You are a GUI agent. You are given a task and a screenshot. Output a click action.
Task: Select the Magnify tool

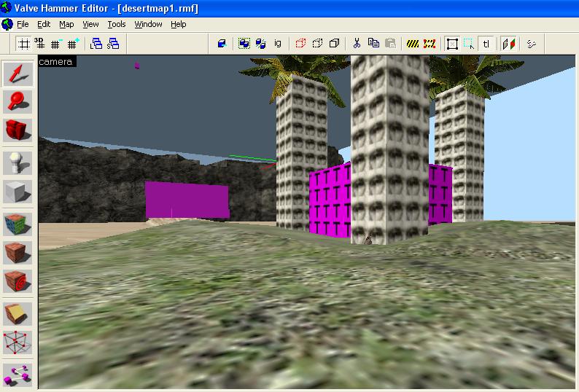pos(18,101)
